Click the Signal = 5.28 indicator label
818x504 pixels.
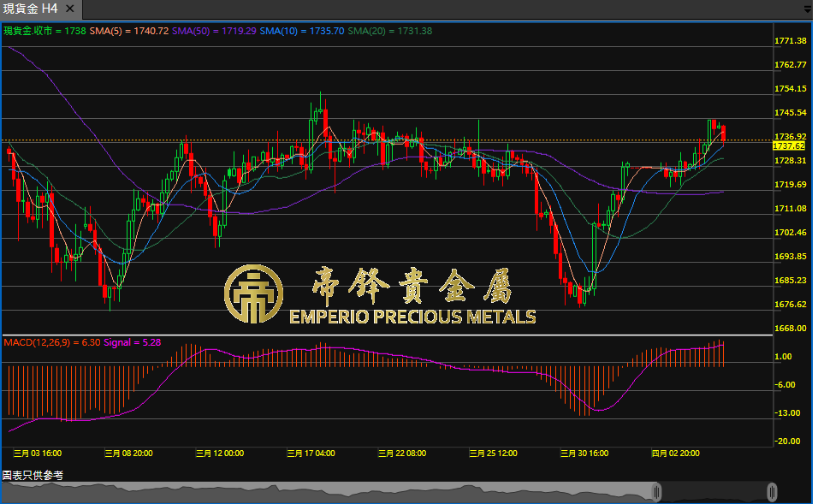click(132, 342)
